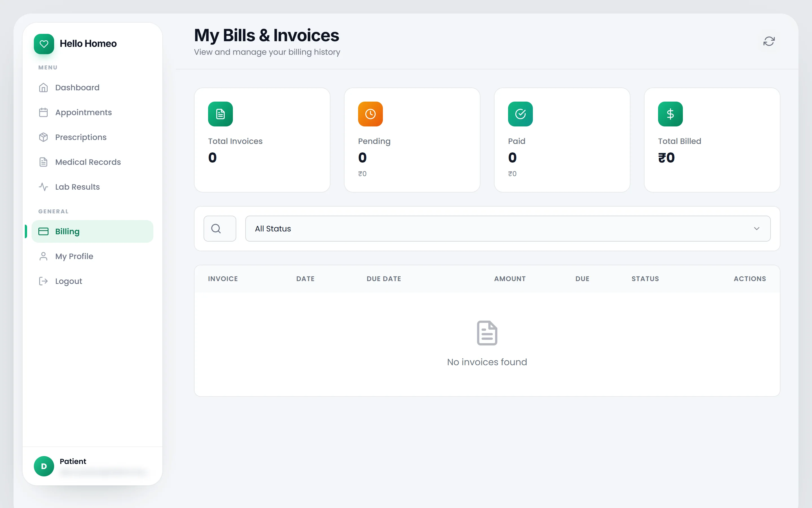Click the Dashboard home icon
Screen dimensions: 812x508
[x=43, y=88]
